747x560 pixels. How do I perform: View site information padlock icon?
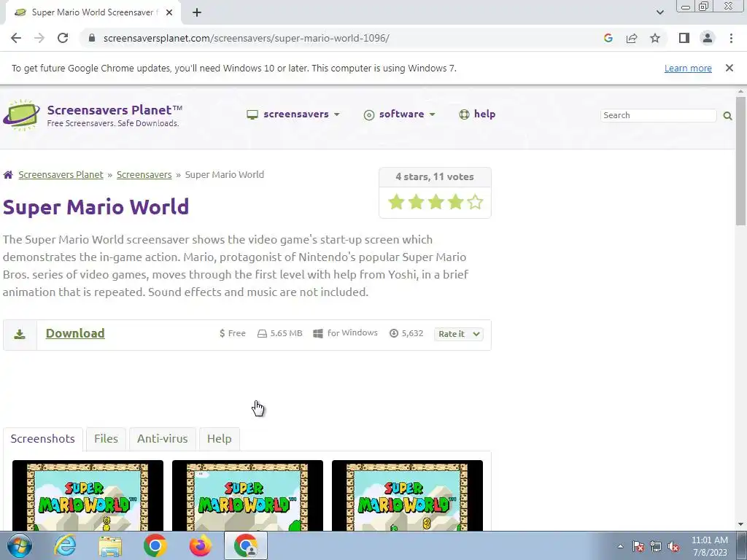[92, 38]
